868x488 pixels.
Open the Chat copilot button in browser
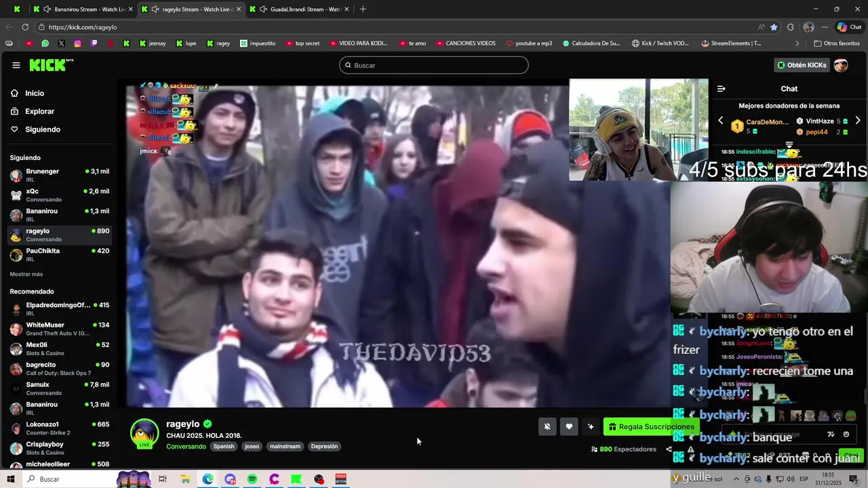[850, 27]
